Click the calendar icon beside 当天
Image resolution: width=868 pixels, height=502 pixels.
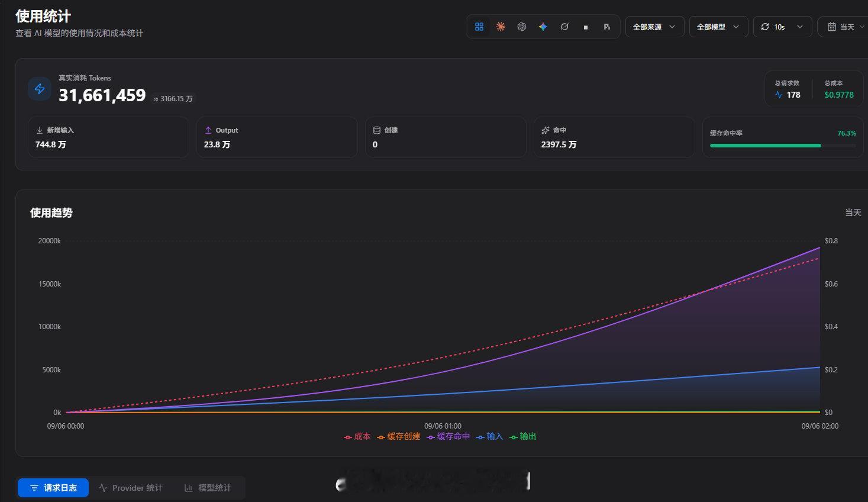tap(831, 27)
